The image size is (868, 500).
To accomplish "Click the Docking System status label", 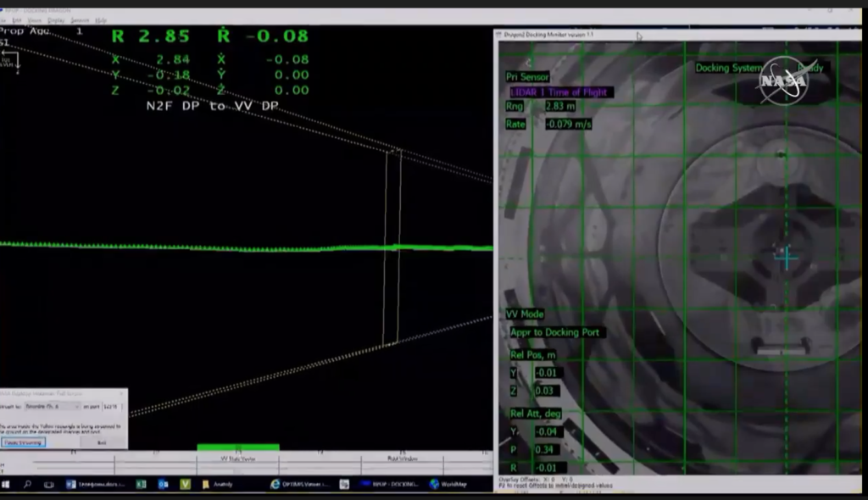I will pyautogui.click(x=729, y=68).
